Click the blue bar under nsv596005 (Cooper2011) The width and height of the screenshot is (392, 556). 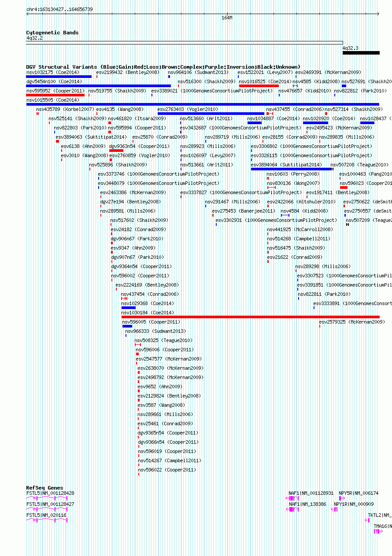coord(127,326)
